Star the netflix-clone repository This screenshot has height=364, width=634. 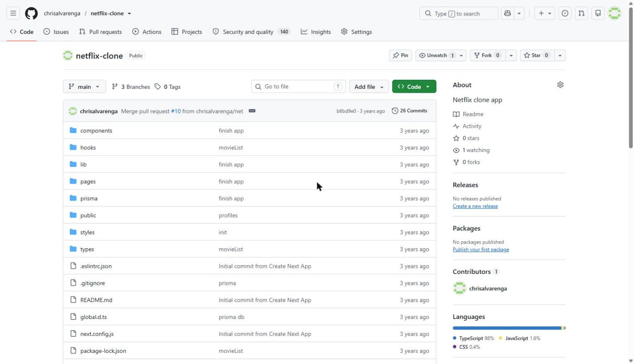coord(537,55)
